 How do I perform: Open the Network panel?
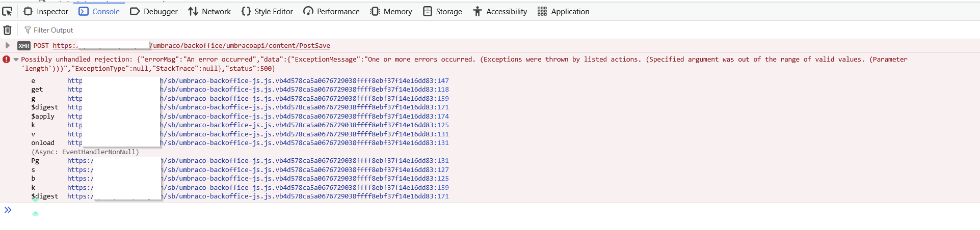coord(209,11)
